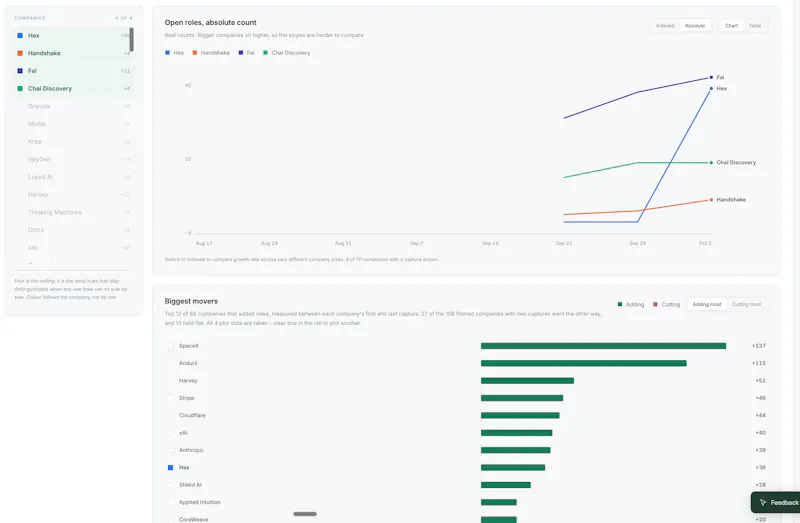Click the Handshake endpoint marker on the chart
This screenshot has width=800, height=523.
[711, 200]
